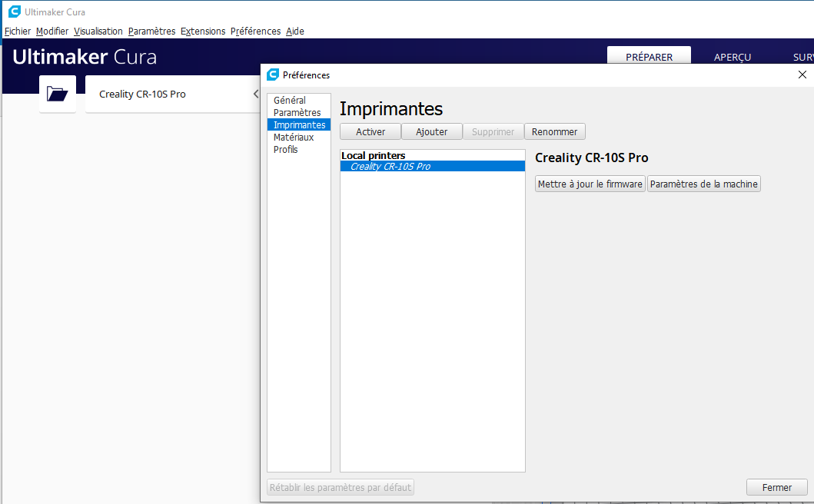814x504 pixels.
Task: Open the Aide menu
Action: [x=295, y=31]
